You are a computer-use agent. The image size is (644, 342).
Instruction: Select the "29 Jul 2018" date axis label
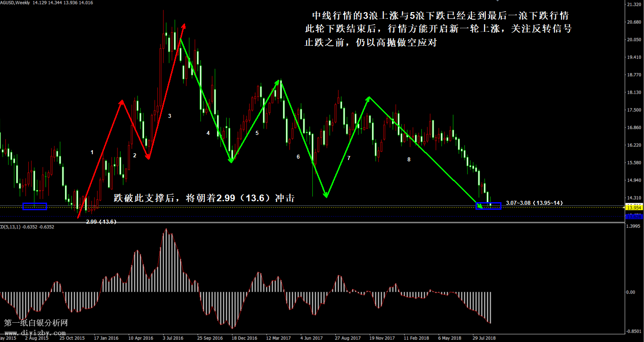tap(484, 338)
